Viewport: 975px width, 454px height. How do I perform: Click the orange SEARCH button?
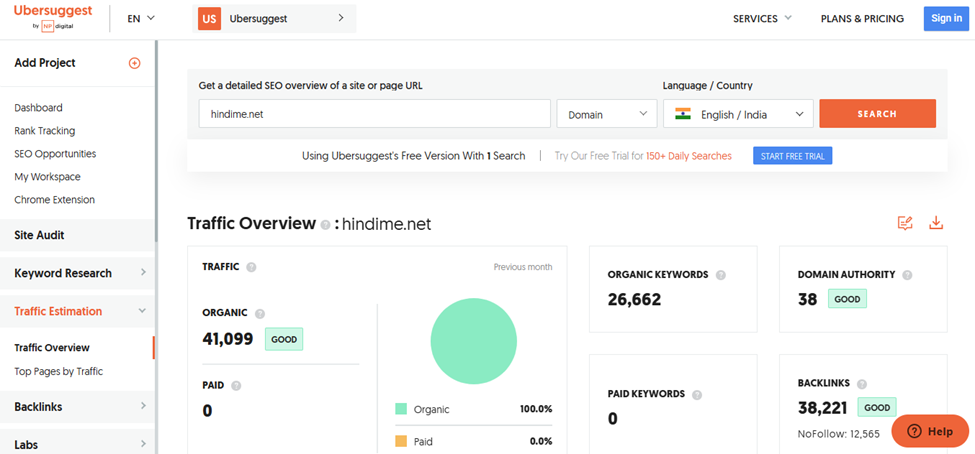point(877,114)
